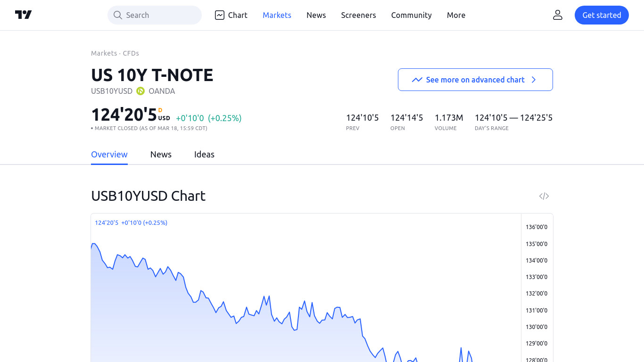Click the day's range value
The height and width of the screenshot is (362, 644).
pyautogui.click(x=513, y=118)
